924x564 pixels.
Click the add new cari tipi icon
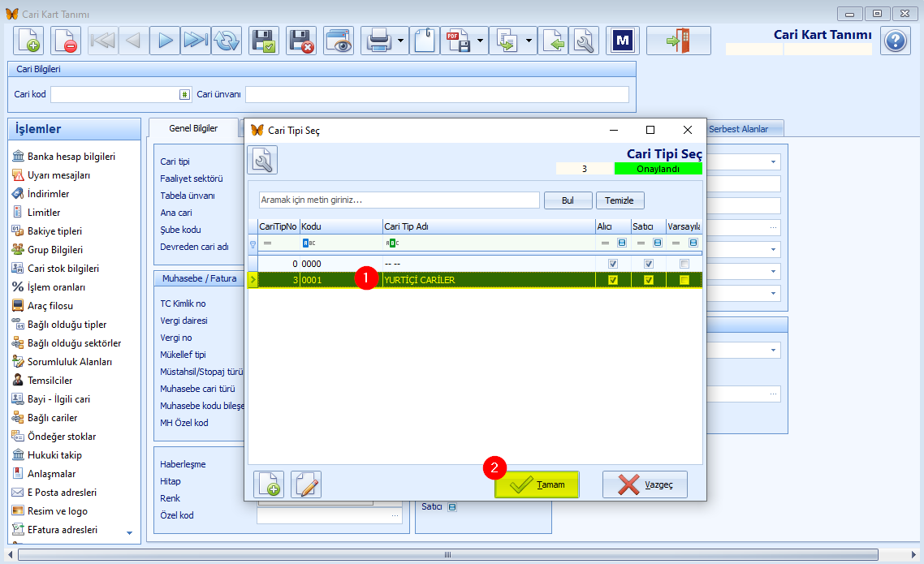tap(269, 484)
